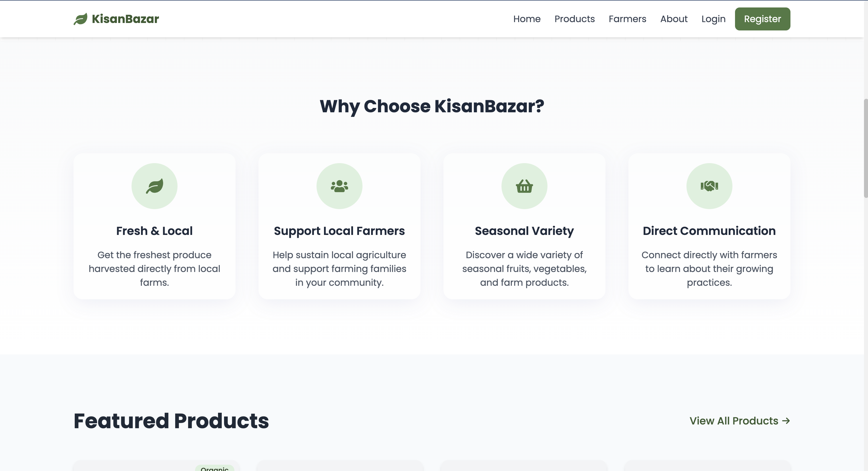Viewport: 868px width, 471px height.
Task: Click the Organic badge on the first product
Action: 214,468
